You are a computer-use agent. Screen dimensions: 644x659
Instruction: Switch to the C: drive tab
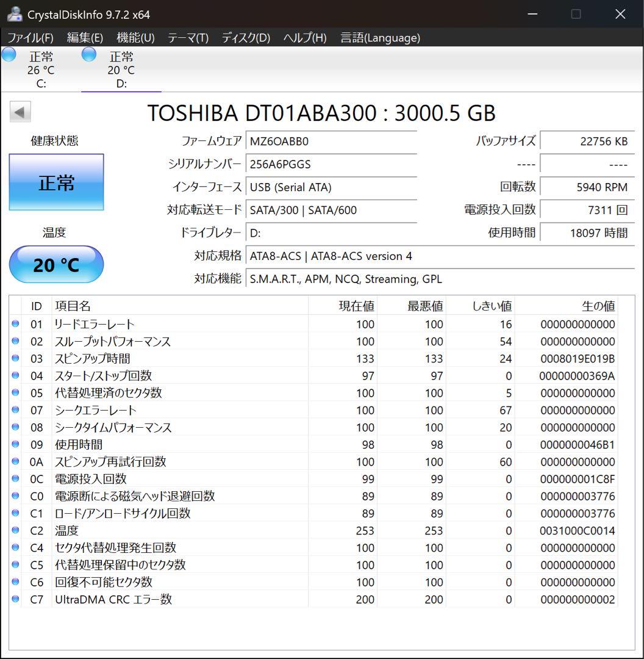point(41,70)
